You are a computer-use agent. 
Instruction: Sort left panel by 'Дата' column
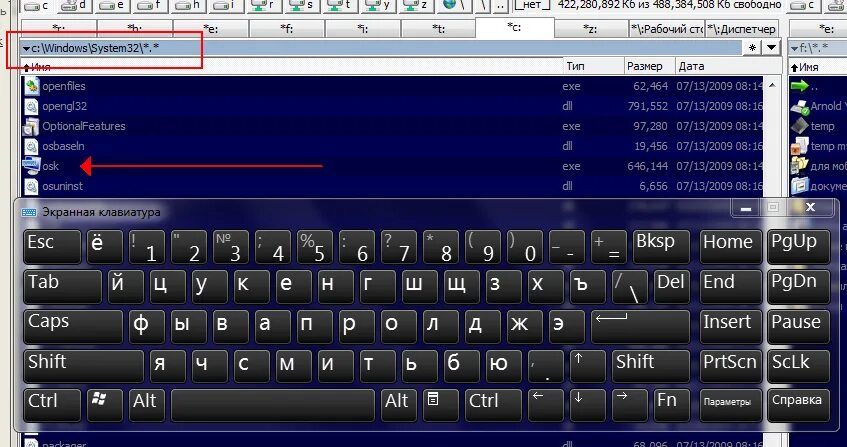click(x=728, y=66)
